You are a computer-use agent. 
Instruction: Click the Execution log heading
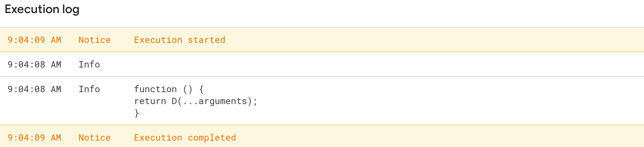42,9
